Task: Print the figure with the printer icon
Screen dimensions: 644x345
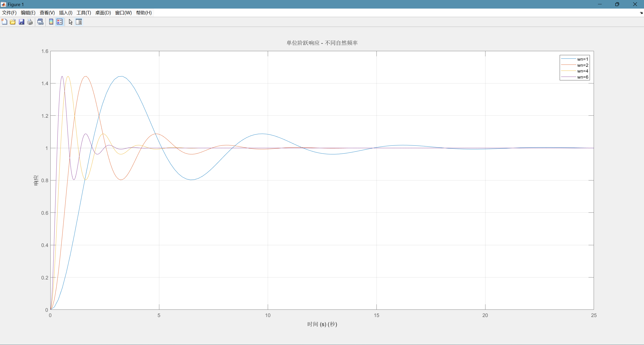Action: pyautogui.click(x=30, y=22)
